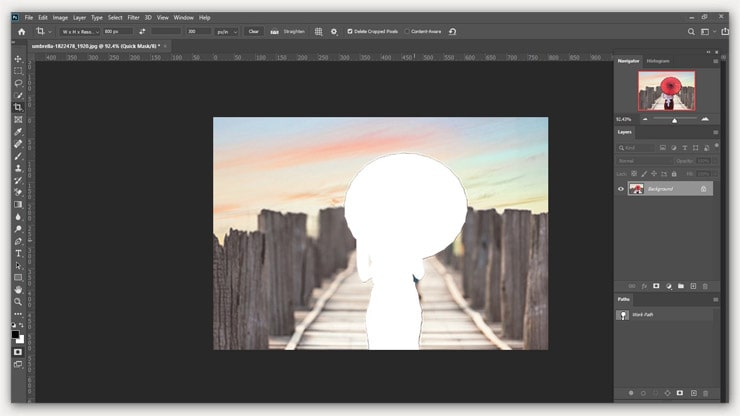
Task: Open crop settings gear icon
Action: (x=334, y=32)
